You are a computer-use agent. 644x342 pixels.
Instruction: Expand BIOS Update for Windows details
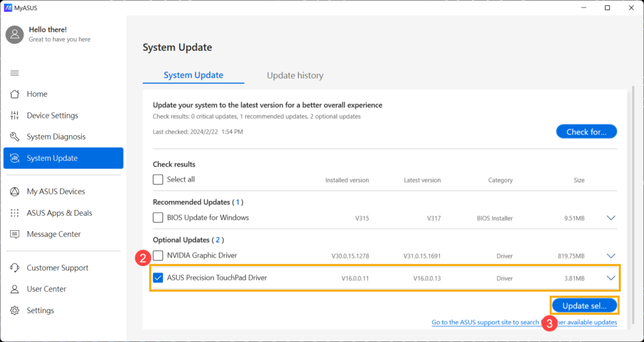611,218
